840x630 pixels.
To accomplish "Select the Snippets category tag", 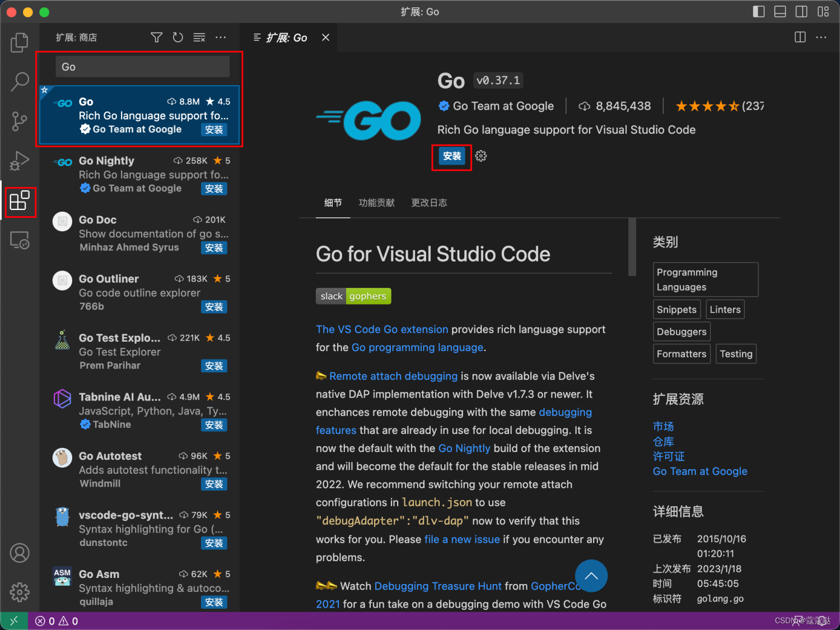I will click(x=676, y=310).
